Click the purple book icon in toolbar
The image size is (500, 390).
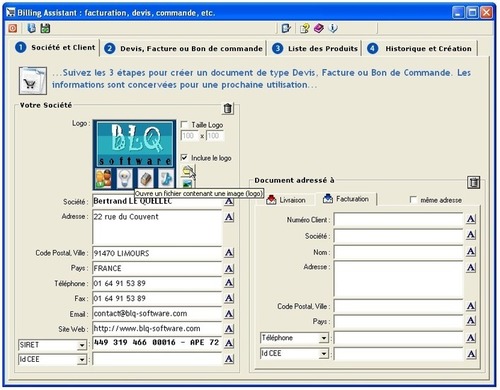319,28
